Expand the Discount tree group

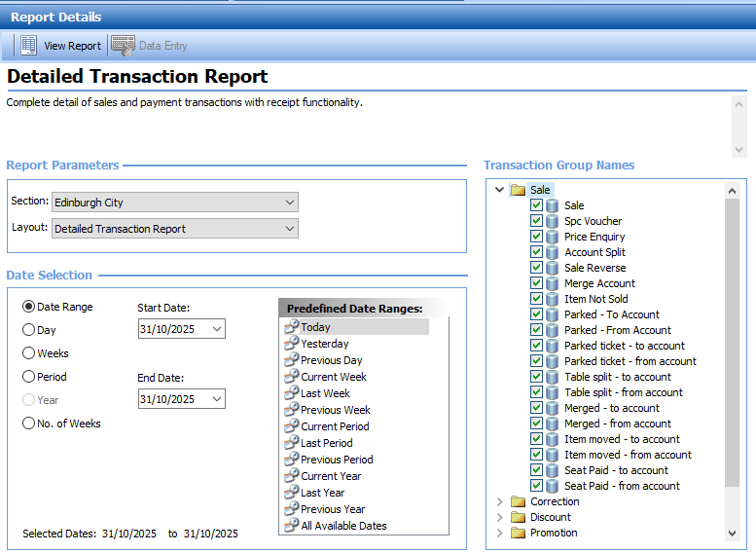coord(500,517)
